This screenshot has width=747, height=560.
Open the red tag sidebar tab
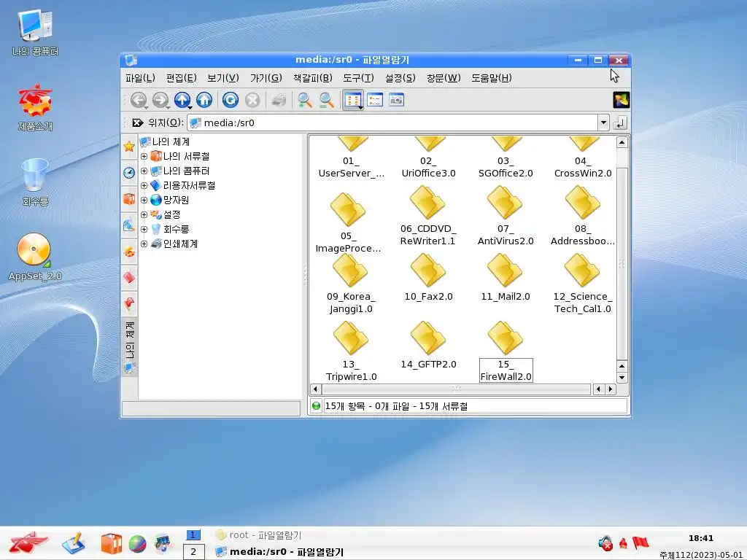point(129,278)
